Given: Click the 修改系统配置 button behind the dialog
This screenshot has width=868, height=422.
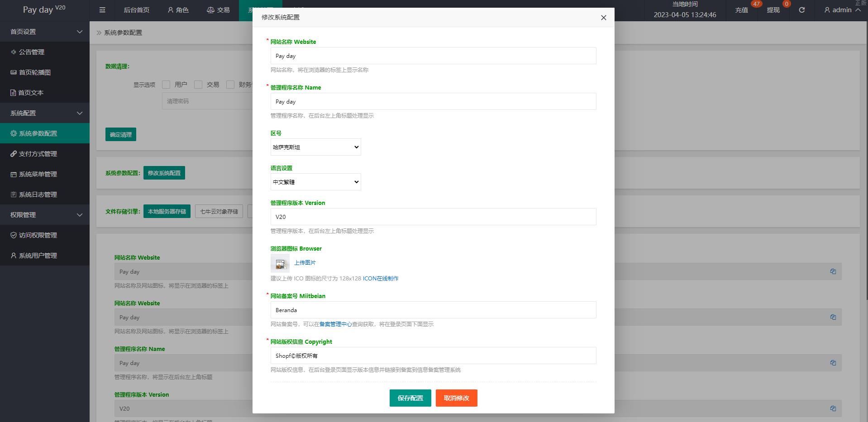Looking at the screenshot, I should (x=164, y=173).
